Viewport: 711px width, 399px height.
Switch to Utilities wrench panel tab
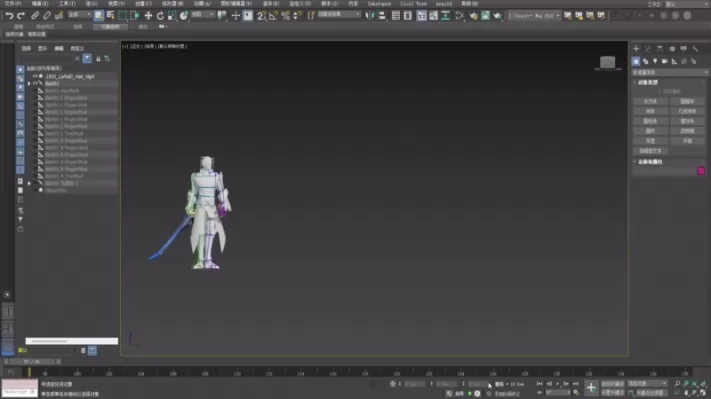click(x=696, y=49)
